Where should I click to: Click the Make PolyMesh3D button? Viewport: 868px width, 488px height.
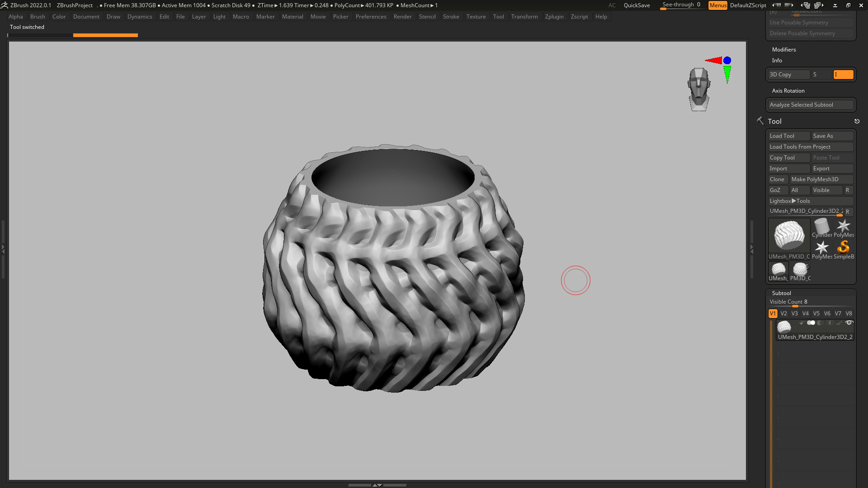[x=822, y=179]
